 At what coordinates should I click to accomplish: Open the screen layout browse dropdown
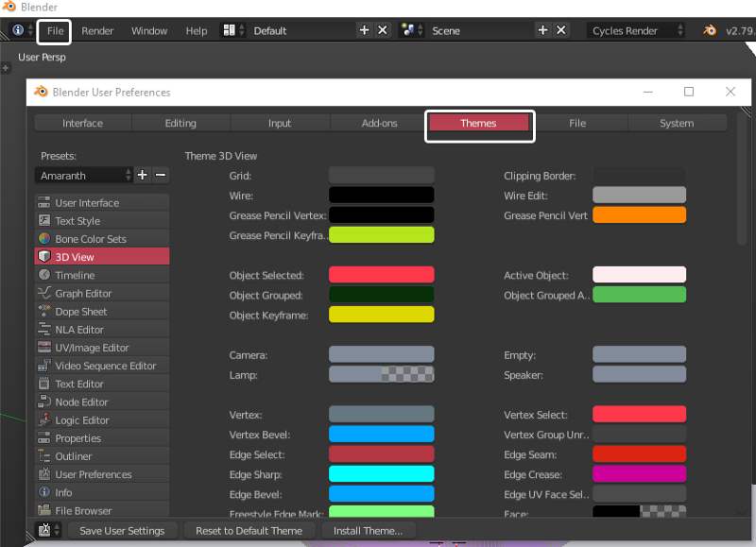tap(233, 30)
